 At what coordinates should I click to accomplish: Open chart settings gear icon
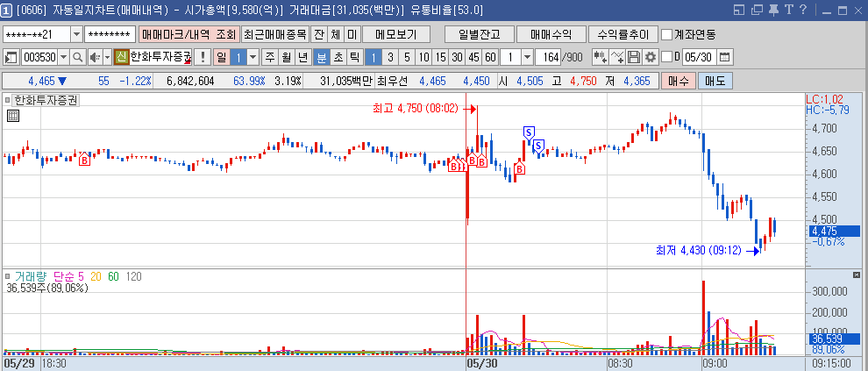coord(650,57)
